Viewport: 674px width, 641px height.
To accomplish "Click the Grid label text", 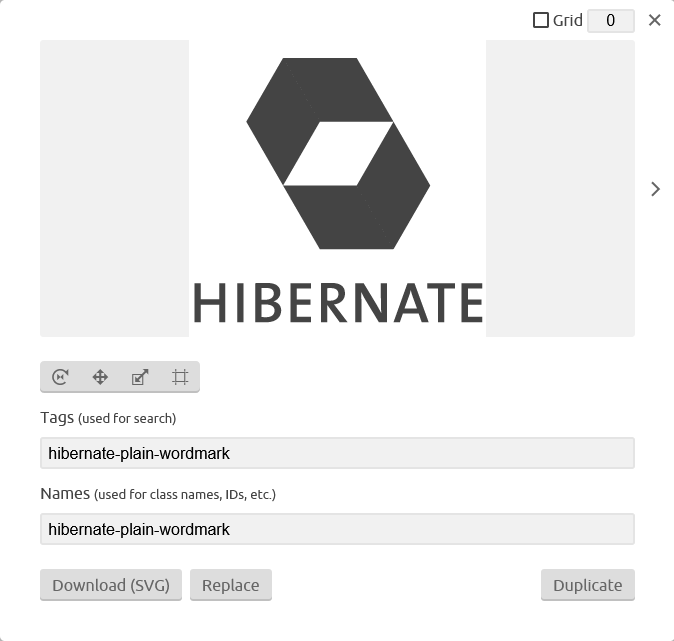I will [x=567, y=20].
